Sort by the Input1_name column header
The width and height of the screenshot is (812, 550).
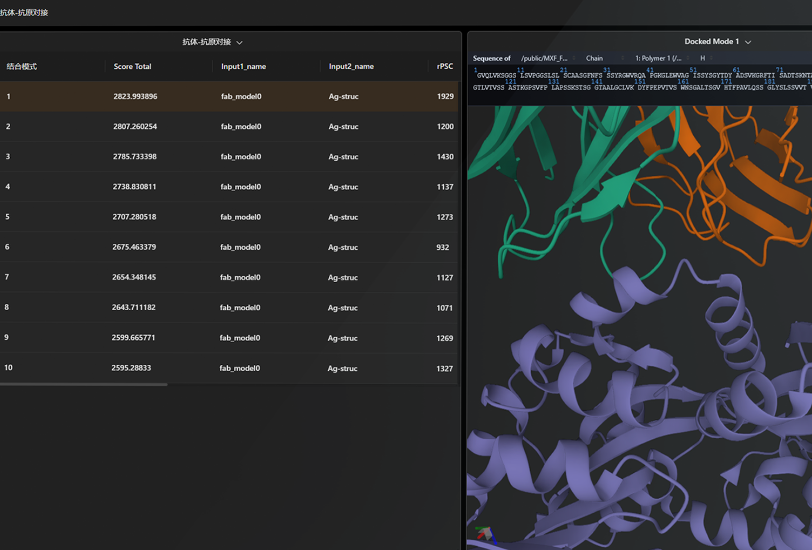click(x=243, y=66)
